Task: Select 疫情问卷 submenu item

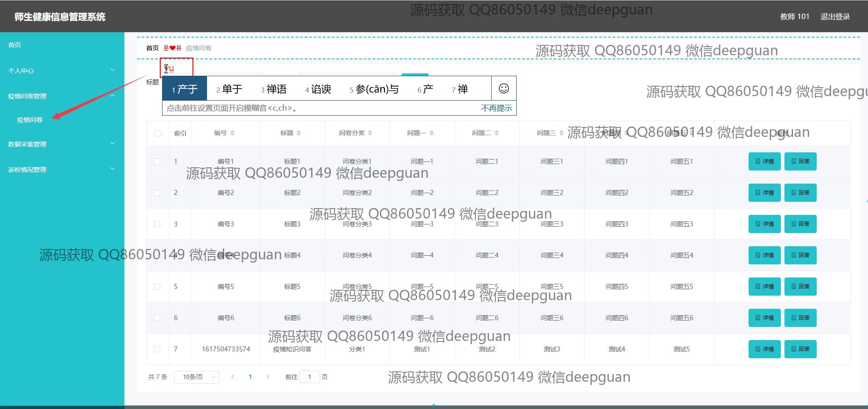Action: pyautogui.click(x=30, y=120)
